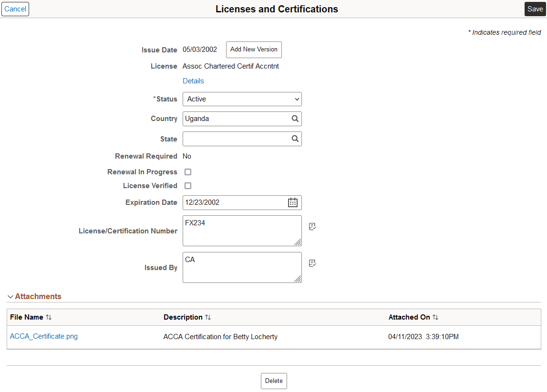Select the 'ACCA Certification for Betty Locherty' description
This screenshot has height=392, width=547.
[x=220, y=337]
